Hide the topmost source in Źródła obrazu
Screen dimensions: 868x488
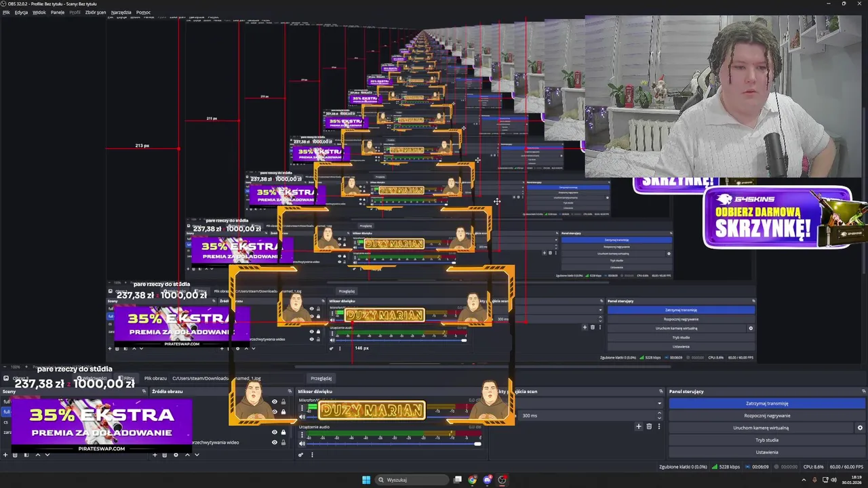(275, 401)
